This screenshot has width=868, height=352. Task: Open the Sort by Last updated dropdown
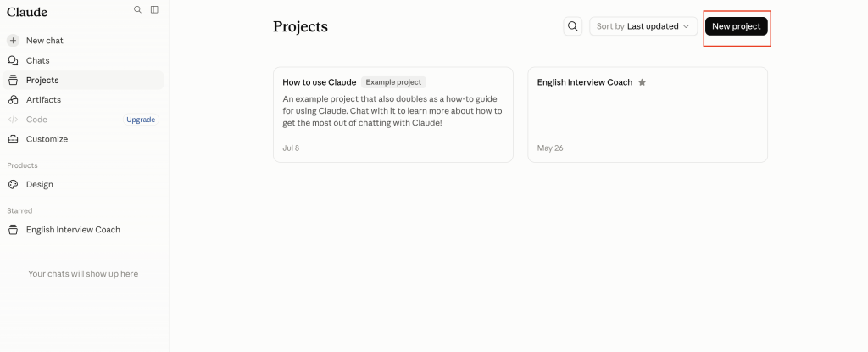click(x=643, y=26)
